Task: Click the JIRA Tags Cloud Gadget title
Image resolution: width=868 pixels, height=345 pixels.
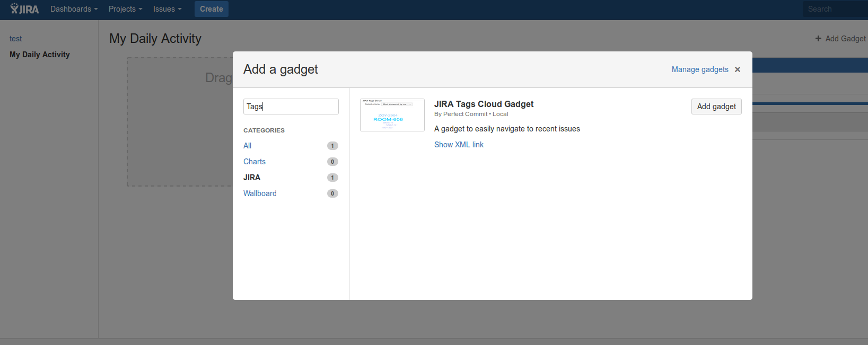Action: (484, 104)
